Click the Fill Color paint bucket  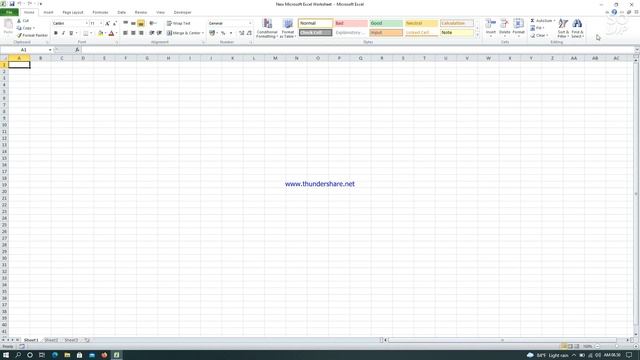tap(100, 33)
